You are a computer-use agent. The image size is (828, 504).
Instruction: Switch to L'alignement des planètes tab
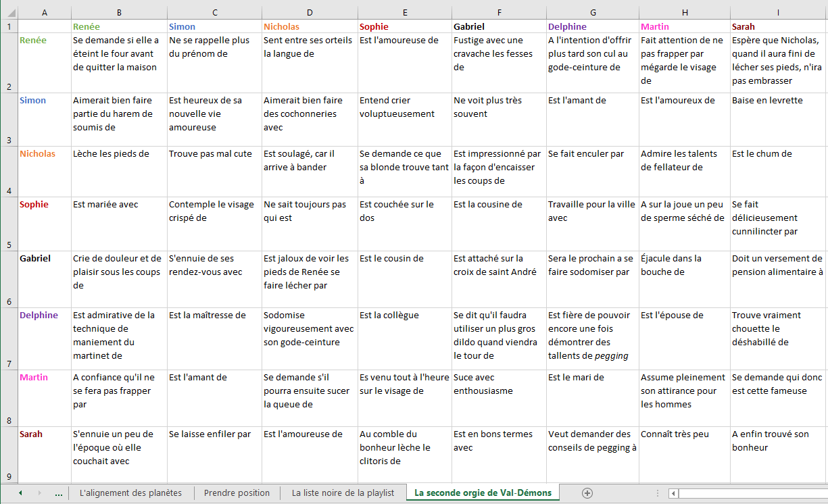tap(130, 493)
